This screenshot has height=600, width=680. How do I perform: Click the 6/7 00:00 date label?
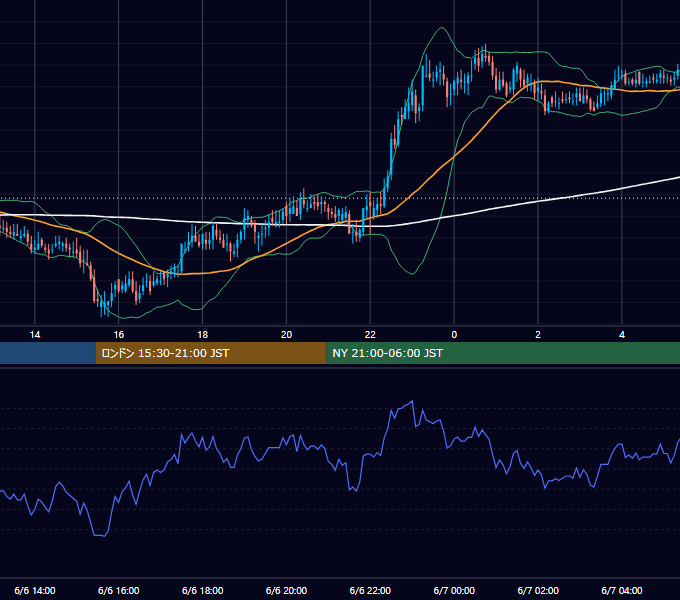(454, 590)
